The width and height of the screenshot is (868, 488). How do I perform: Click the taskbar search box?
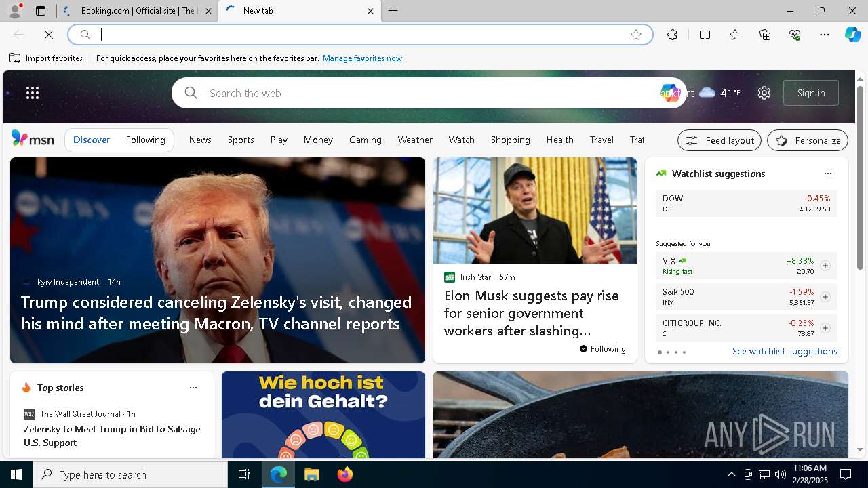[x=130, y=474]
